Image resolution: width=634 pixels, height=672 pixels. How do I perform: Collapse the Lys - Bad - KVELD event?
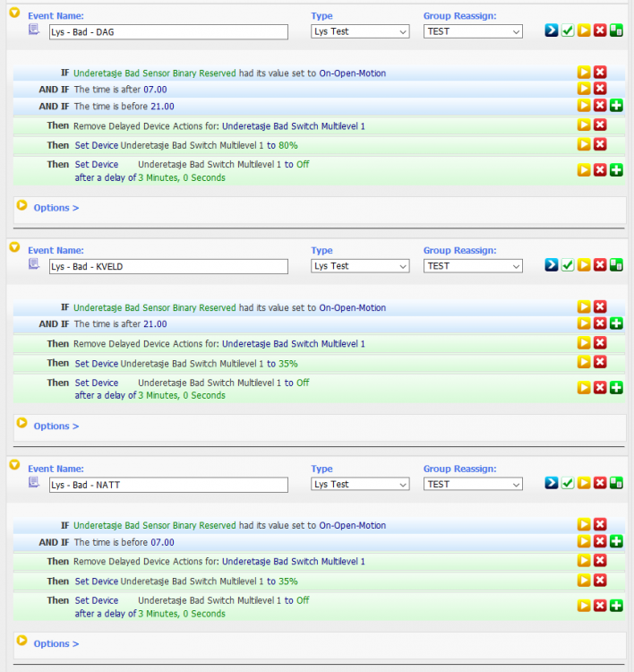[x=14, y=248]
